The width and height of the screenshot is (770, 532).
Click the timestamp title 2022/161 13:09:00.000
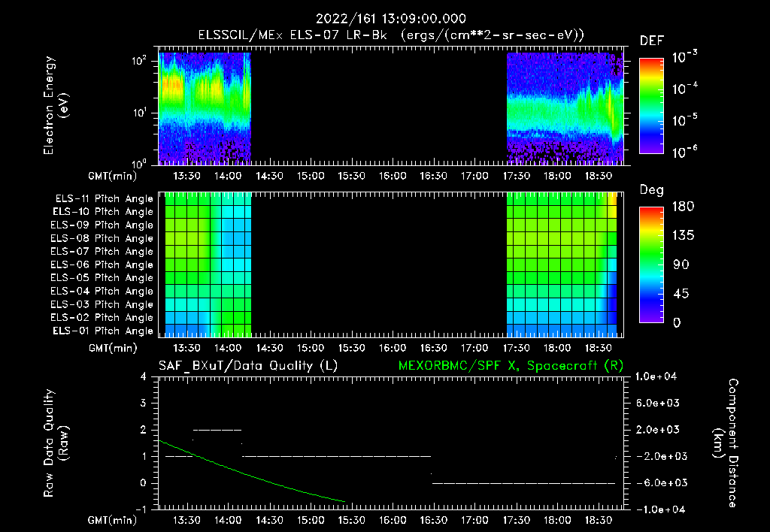[391, 19]
